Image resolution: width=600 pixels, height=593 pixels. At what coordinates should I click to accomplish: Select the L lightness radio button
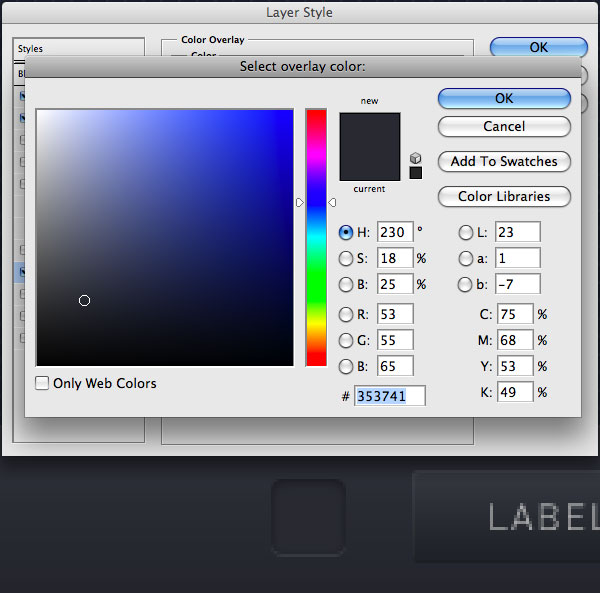point(465,232)
